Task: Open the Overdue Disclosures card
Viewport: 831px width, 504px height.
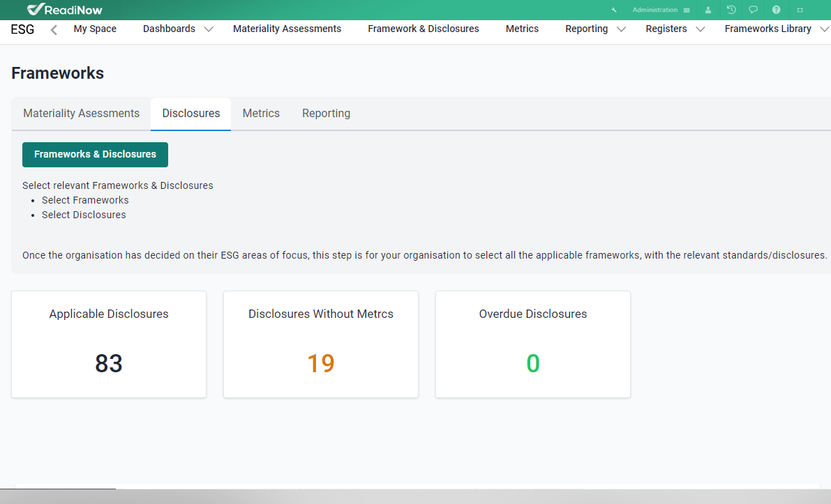Action: pyautogui.click(x=532, y=344)
